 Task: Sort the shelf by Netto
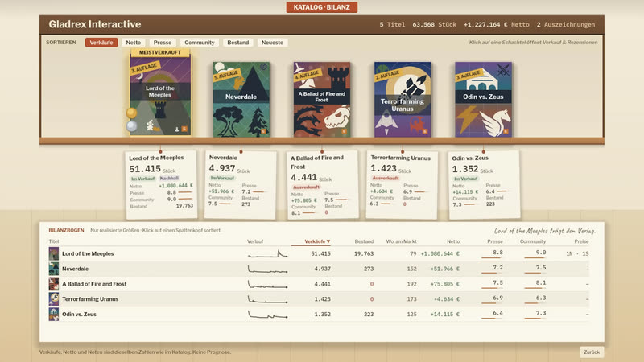coord(133,43)
